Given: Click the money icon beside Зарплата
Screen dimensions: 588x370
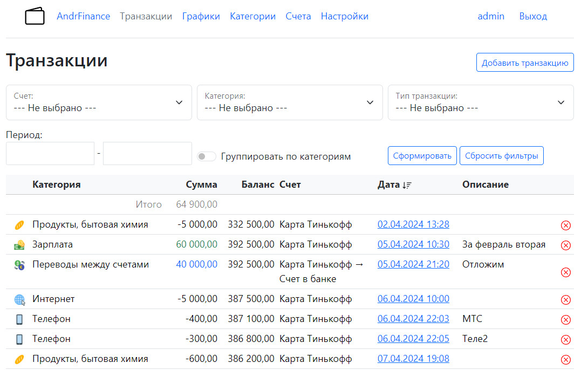Looking at the screenshot, I should 19,245.
